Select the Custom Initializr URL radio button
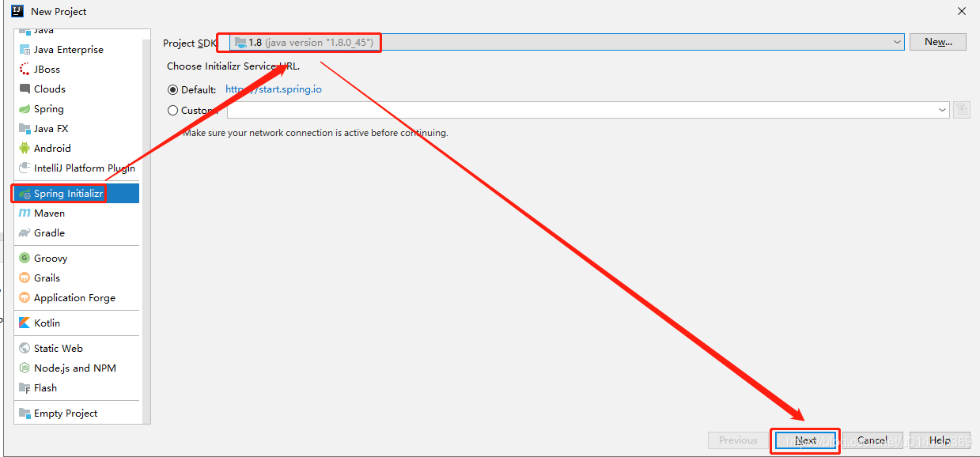This screenshot has height=457, width=980. (173, 111)
